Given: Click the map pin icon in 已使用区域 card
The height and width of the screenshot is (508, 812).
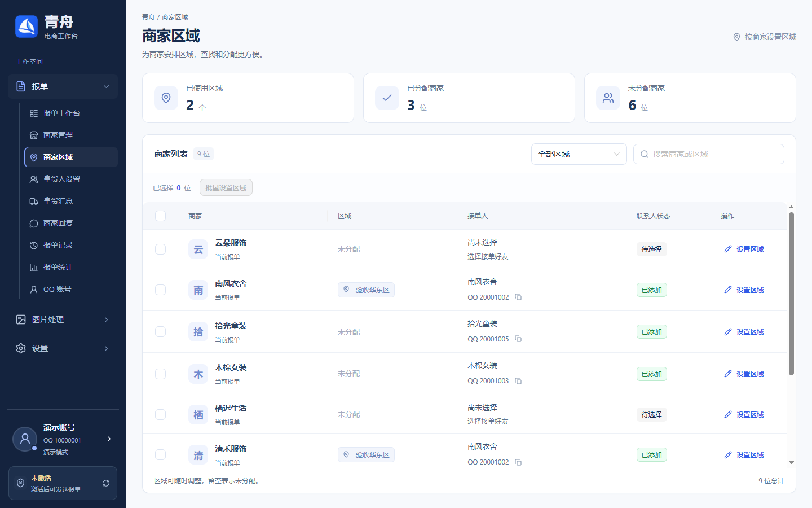Looking at the screenshot, I should [x=166, y=98].
